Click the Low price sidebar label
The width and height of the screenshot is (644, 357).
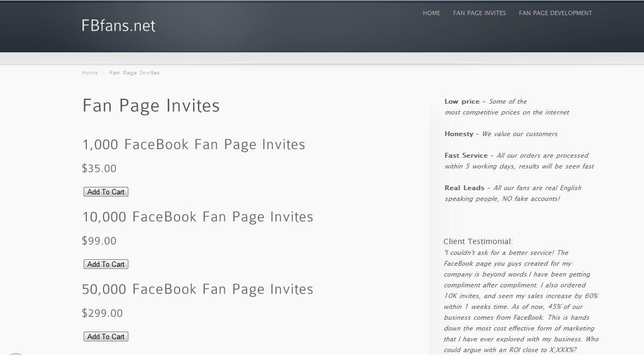[x=462, y=102]
